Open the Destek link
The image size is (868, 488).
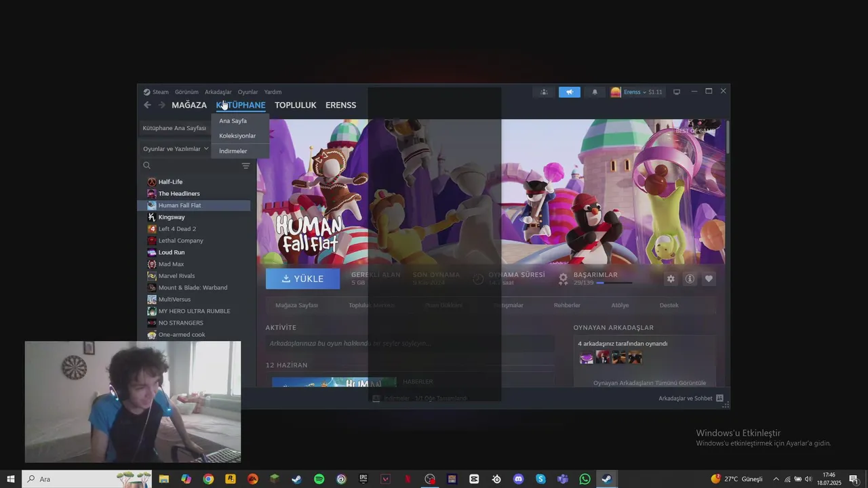click(x=669, y=306)
